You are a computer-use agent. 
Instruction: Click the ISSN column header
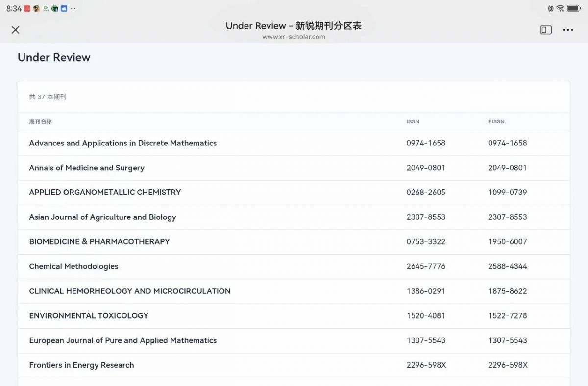[413, 121]
